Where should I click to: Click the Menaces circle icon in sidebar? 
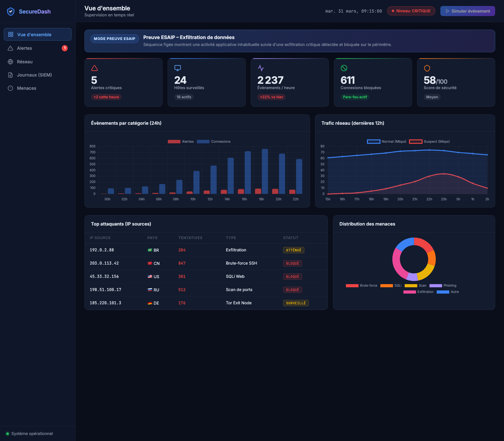[x=10, y=88]
